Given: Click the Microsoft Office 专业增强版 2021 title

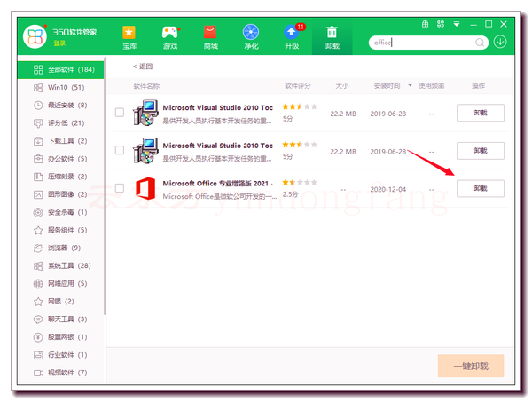Looking at the screenshot, I should [x=215, y=184].
